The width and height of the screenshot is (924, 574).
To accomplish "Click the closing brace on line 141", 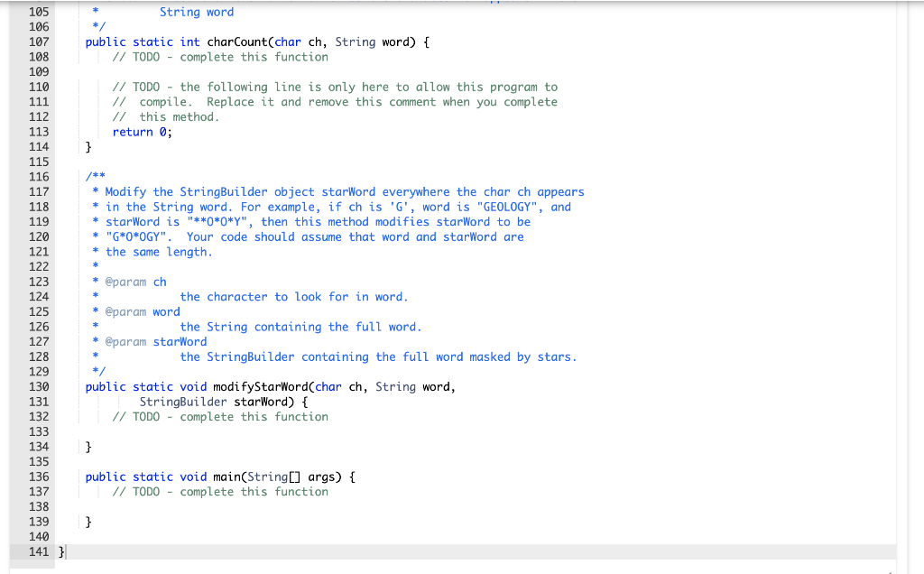I will tap(60, 551).
